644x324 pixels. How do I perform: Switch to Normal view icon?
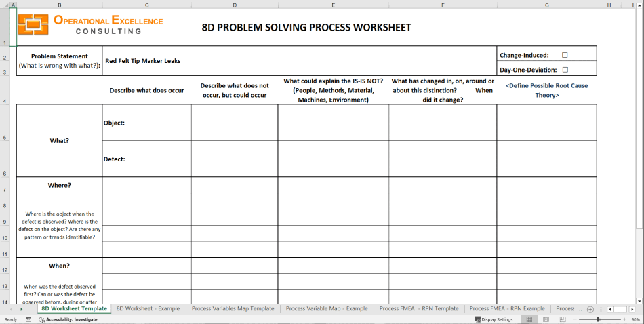[x=529, y=319]
